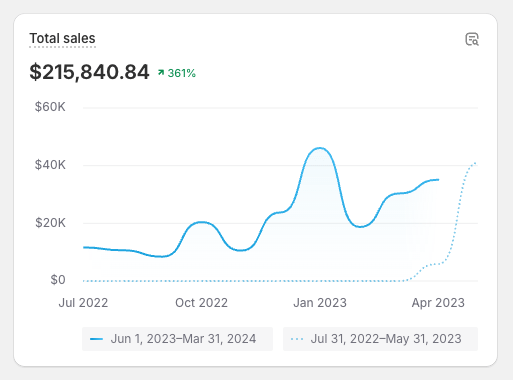Viewport: 513px width, 380px height.
Task: Click the Jul 2022 axis label
Action: 83,303
